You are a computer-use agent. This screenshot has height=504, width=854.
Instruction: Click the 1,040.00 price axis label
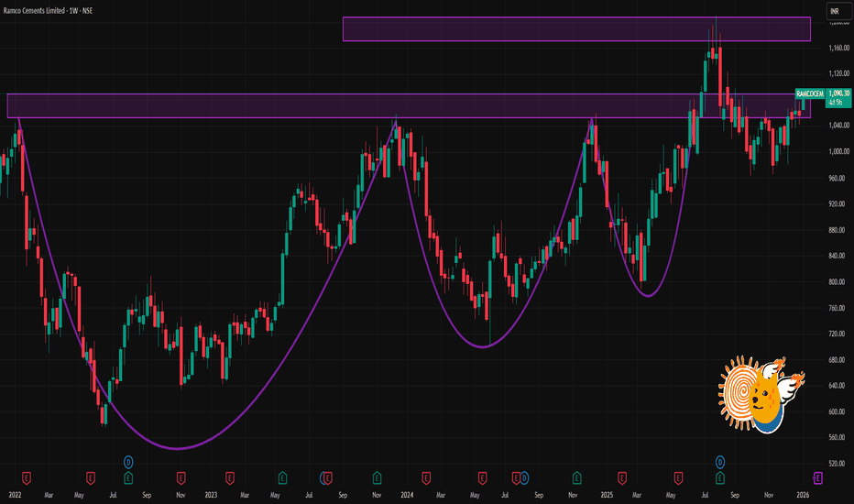pyautogui.click(x=838, y=126)
